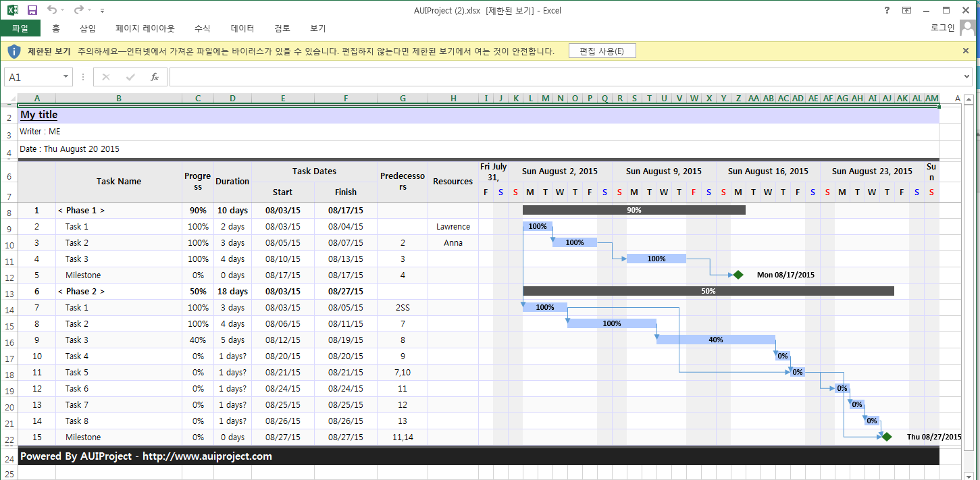
Task: Click the Cancel (X) icon on formula bar
Action: [x=105, y=76]
